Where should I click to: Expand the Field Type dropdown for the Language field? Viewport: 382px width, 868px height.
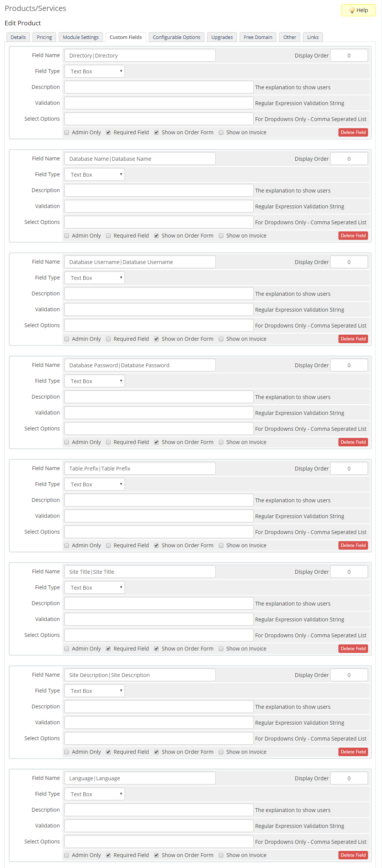[95, 794]
